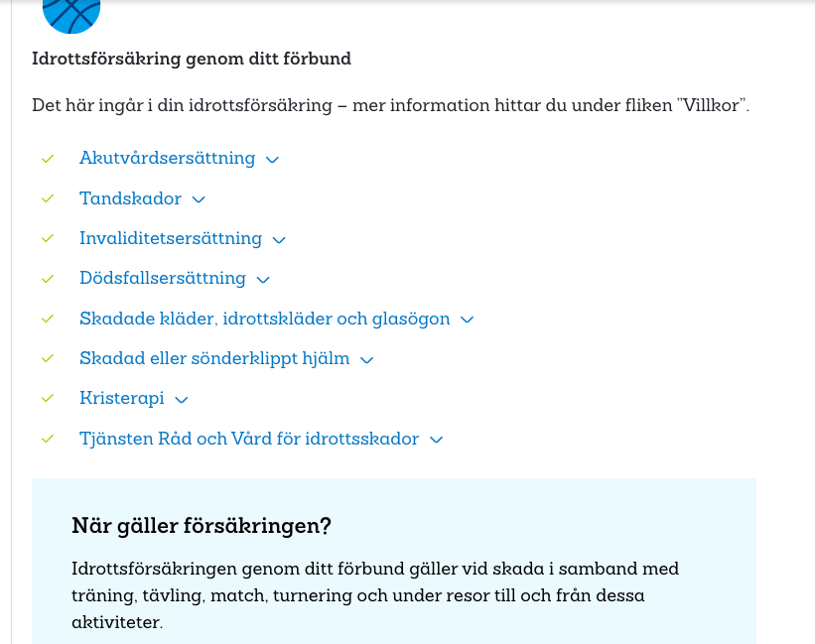Expand the Invaliditetsersättning chevron arrow
The image size is (815, 644).
click(279, 240)
